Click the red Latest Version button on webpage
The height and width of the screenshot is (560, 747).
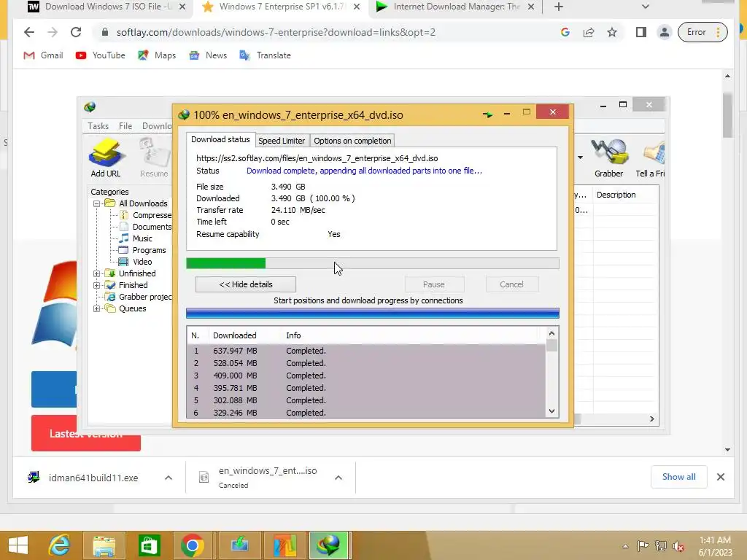[86, 433]
